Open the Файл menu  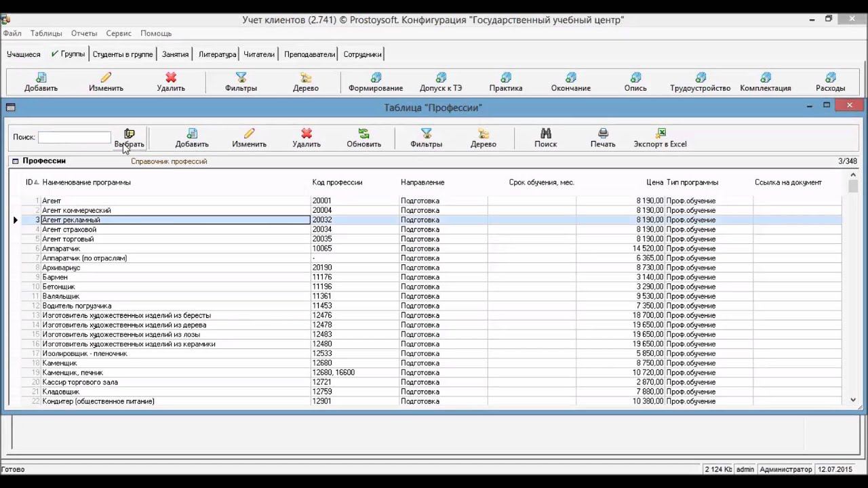coord(12,33)
